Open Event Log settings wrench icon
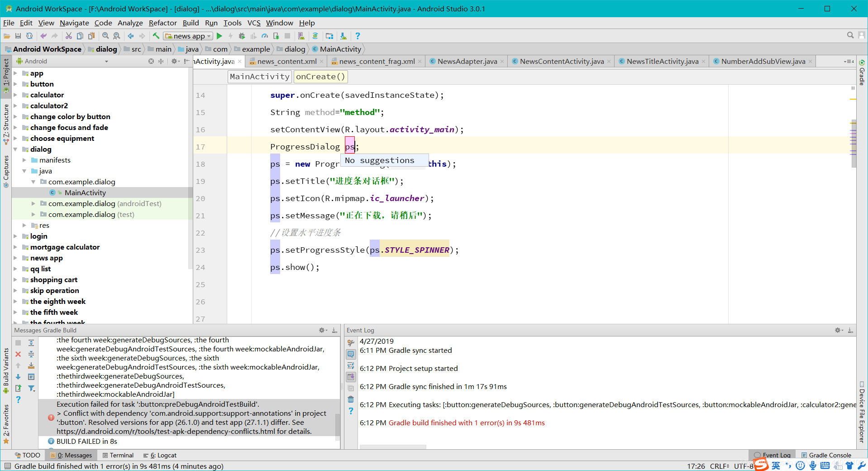Image resolution: width=868 pixels, height=471 pixels. [351, 343]
